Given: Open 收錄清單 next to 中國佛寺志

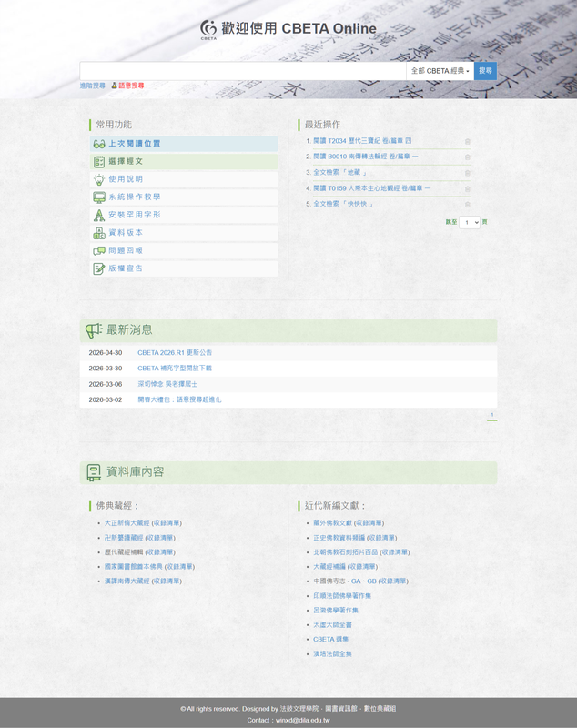Looking at the screenshot, I should (x=394, y=581).
